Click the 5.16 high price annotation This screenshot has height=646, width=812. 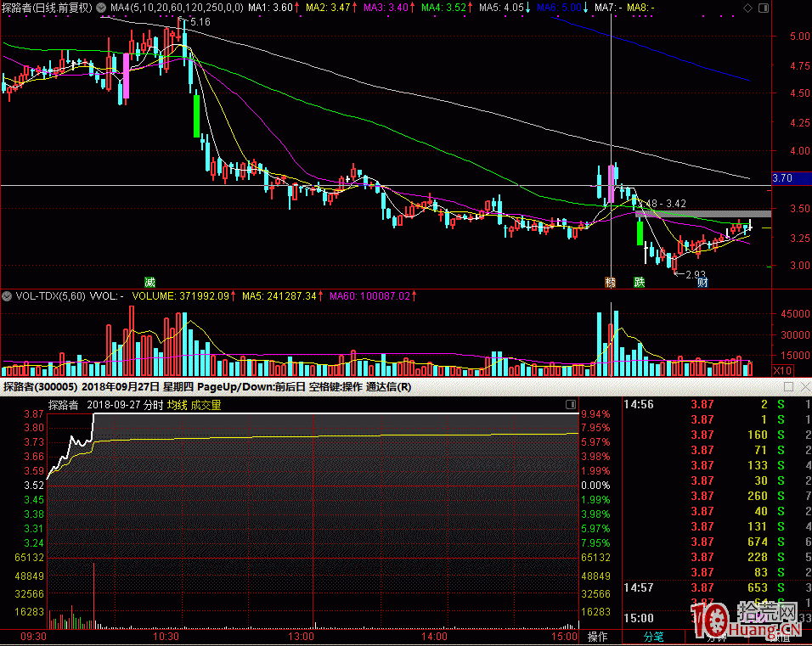click(200, 22)
